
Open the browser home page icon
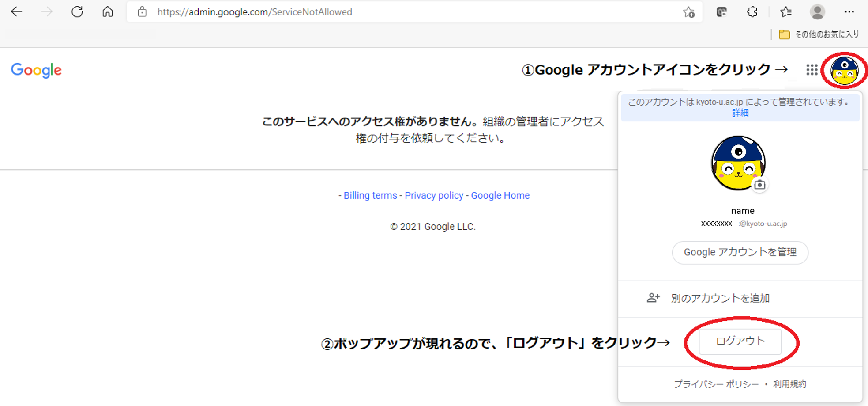(108, 12)
